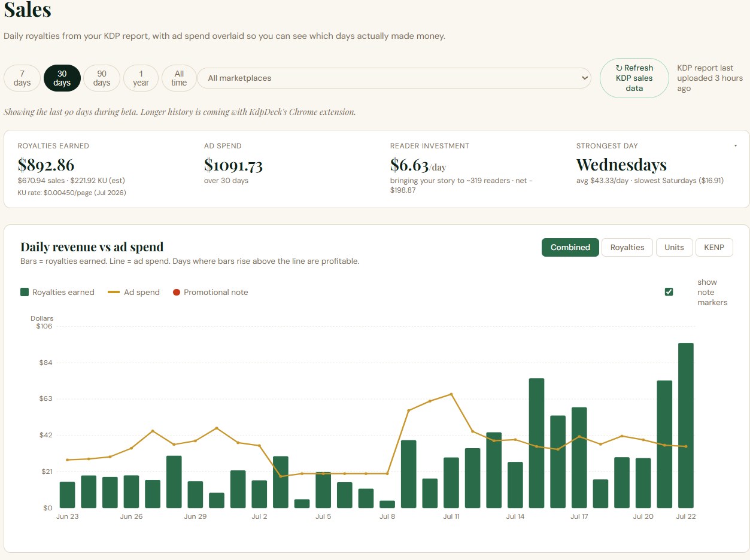Select the 1 year range
Image resolution: width=750 pixels, height=560 pixels.
click(141, 78)
